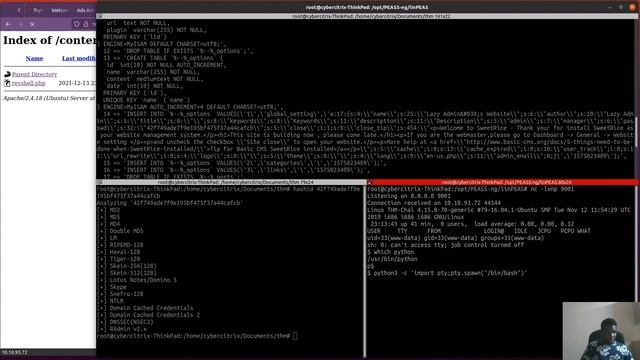Click the webcam video overlay
This screenshot has width=640, height=360.
pyautogui.click(x=601, y=331)
